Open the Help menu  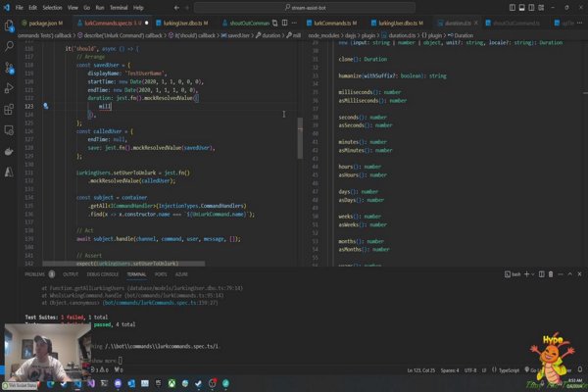pos(138,8)
